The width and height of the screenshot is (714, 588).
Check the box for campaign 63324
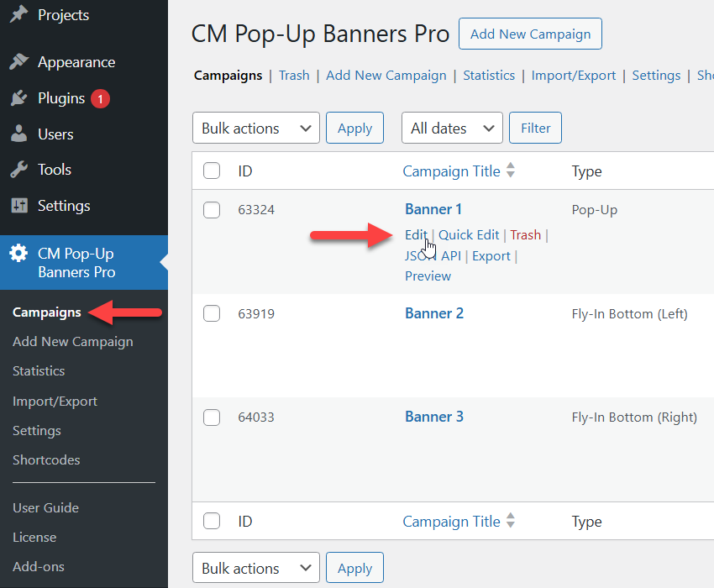point(212,210)
